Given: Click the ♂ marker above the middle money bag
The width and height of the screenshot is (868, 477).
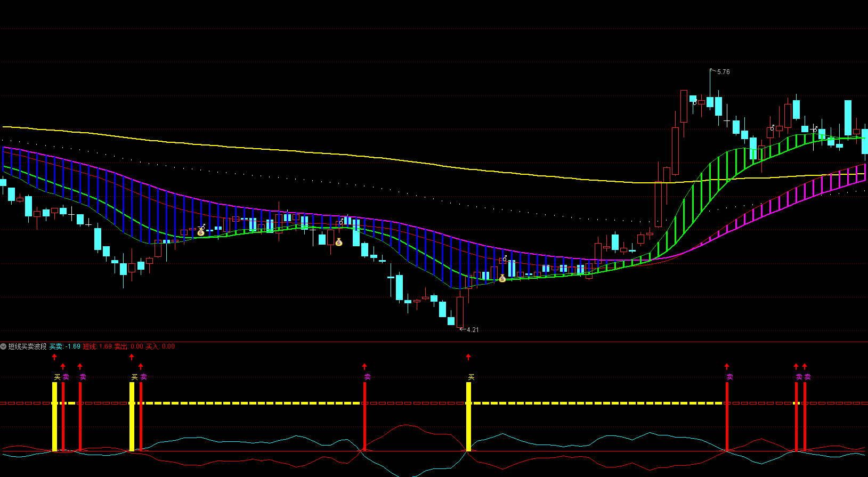Looking at the screenshot, I should (342, 221).
